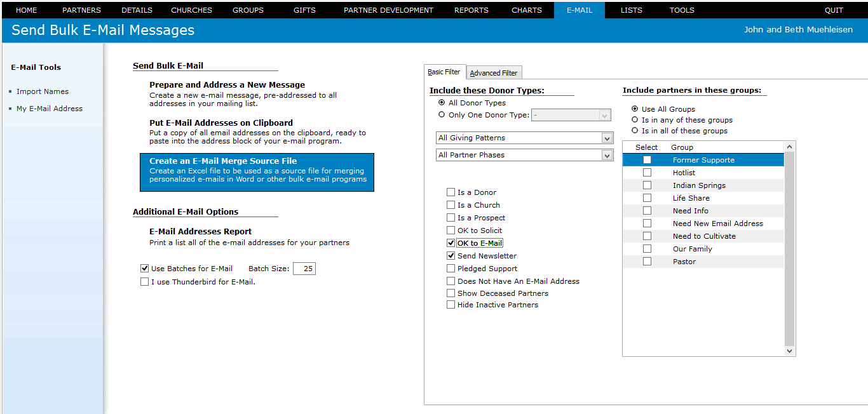Click Put E-Mail Addresses on Clipboard
Screen dimensions: 868x414
click(x=221, y=123)
